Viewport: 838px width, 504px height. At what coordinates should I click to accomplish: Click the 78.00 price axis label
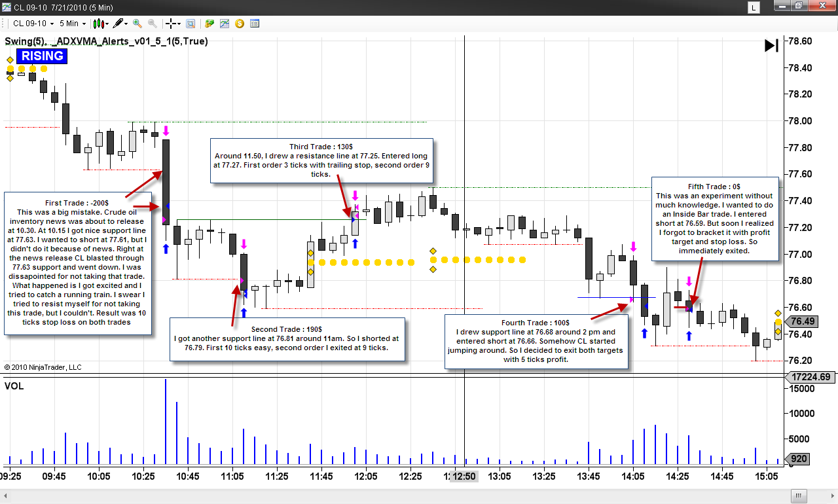(799, 121)
